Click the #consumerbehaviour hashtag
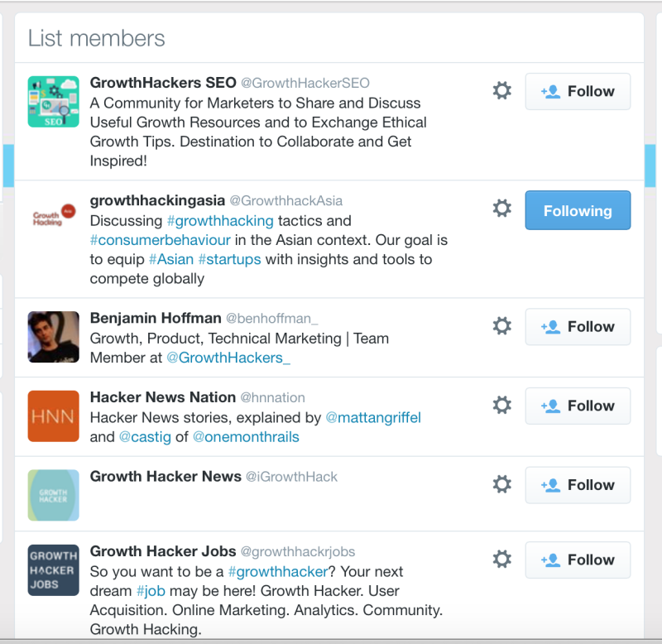 click(161, 240)
